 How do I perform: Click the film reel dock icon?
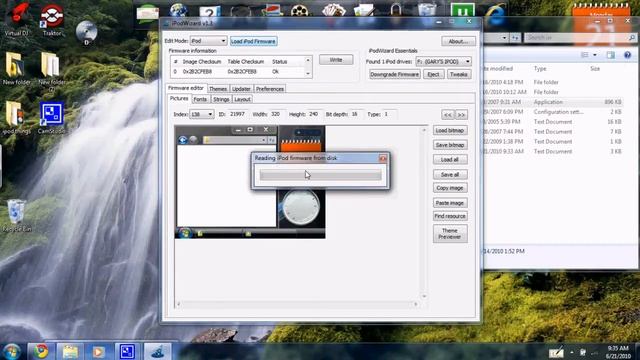tap(300, 10)
